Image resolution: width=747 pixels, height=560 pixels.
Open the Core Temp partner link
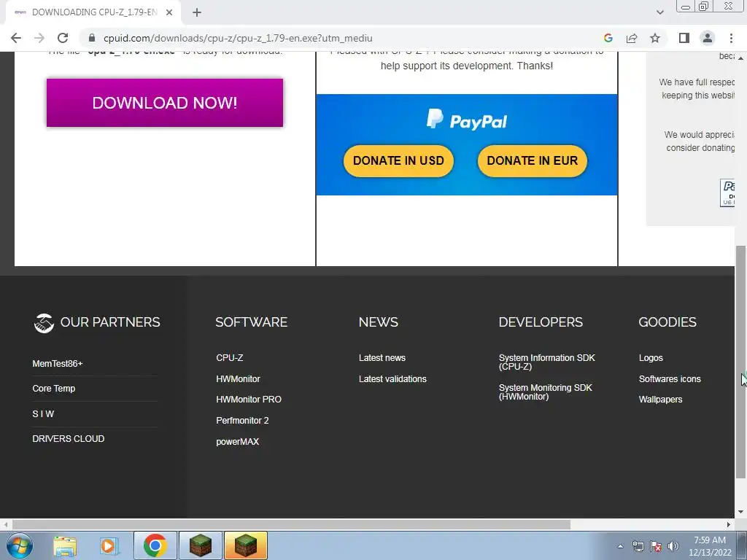pos(54,389)
